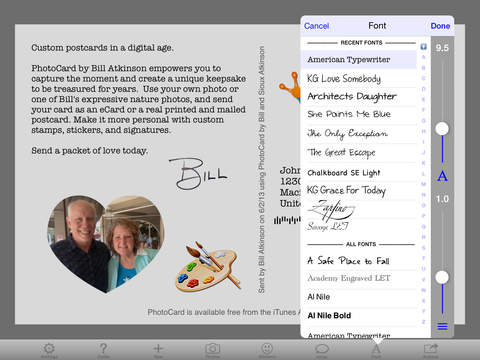
Task: Confirm font choice with Done
Action: (x=440, y=26)
